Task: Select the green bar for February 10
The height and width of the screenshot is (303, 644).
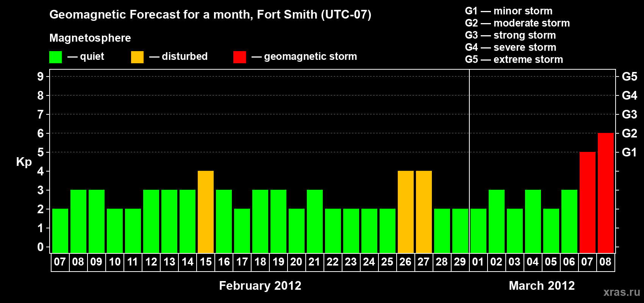Action: [x=115, y=231]
